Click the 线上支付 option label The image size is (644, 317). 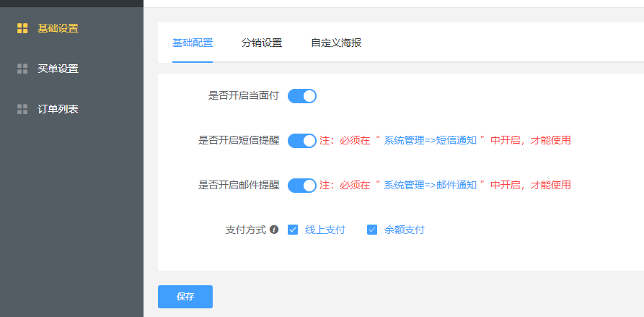[x=325, y=230]
